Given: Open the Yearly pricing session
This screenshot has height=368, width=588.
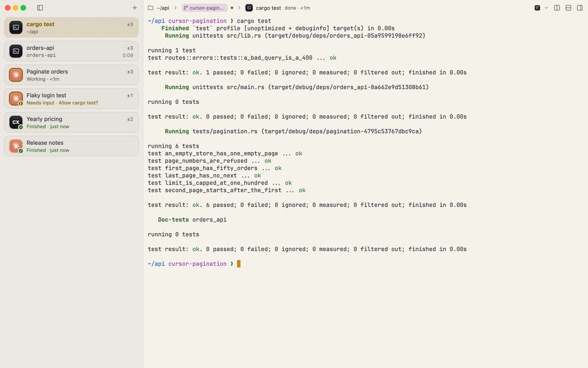Looking at the screenshot, I should [71, 122].
